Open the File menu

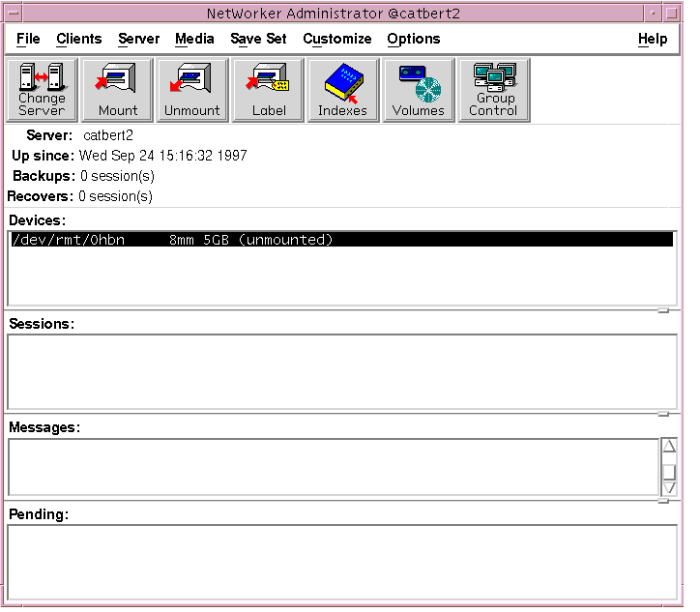(x=28, y=39)
